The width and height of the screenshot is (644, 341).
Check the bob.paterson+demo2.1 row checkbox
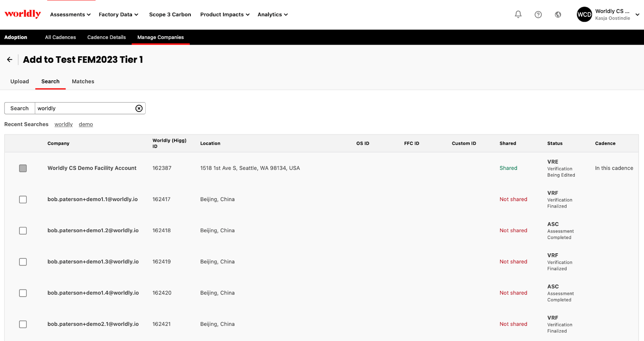coord(23,324)
